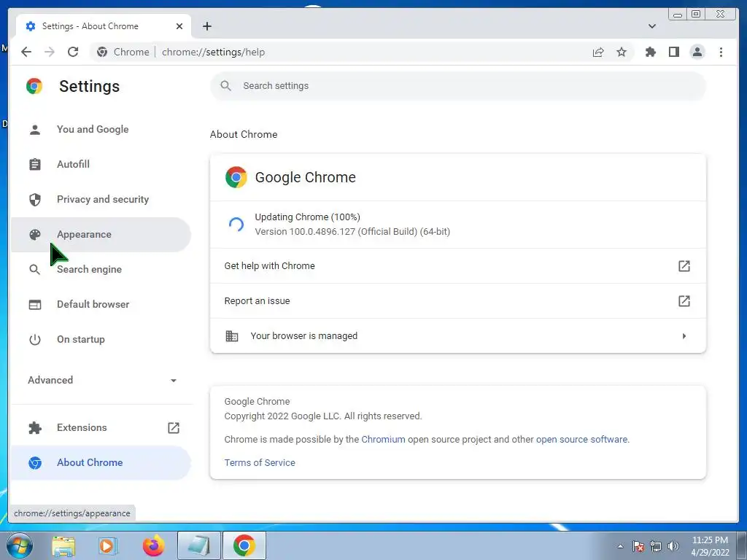
Task: Open Chrome's three-dot menu
Action: click(721, 52)
